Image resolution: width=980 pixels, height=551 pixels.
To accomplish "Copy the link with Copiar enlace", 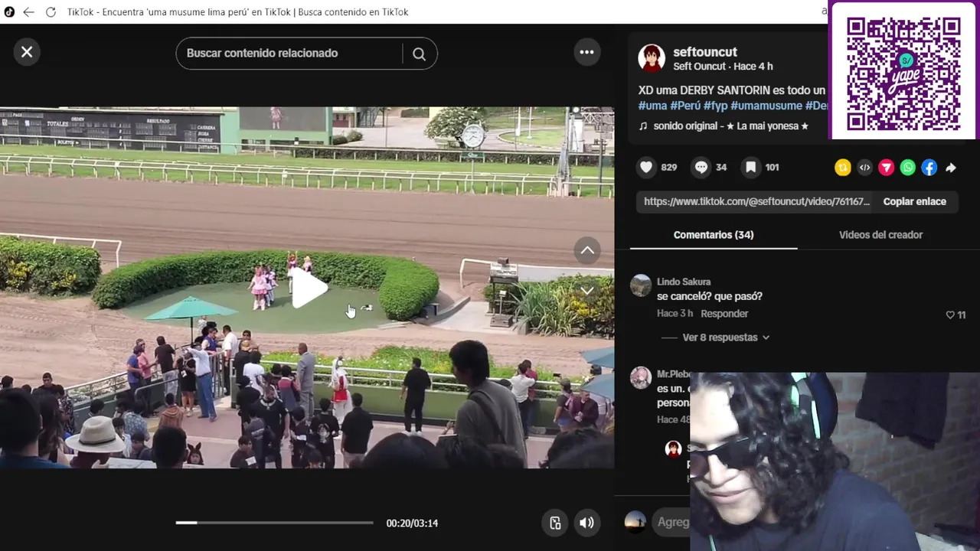I will pos(914,201).
